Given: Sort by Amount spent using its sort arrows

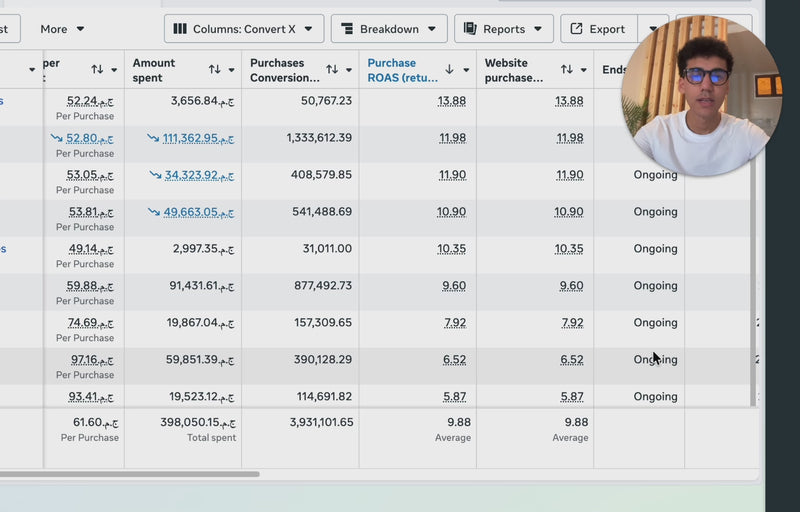Looking at the screenshot, I should coord(215,70).
